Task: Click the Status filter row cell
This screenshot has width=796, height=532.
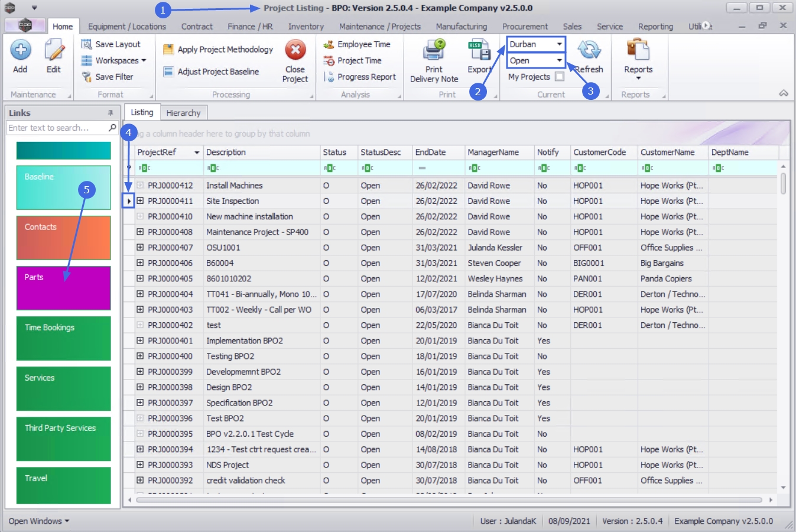Action: [339, 168]
